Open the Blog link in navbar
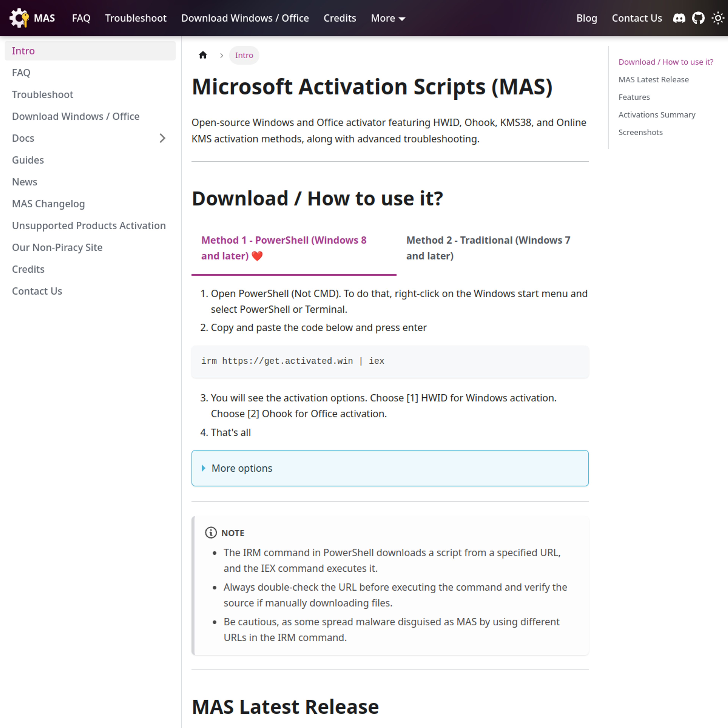Viewport: 728px width, 728px height. [x=587, y=18]
